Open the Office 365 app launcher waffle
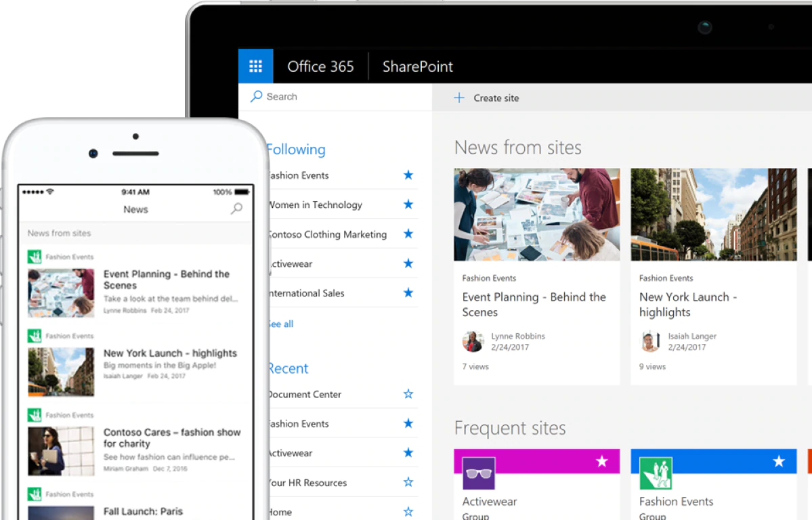The image size is (812, 520). [x=255, y=66]
